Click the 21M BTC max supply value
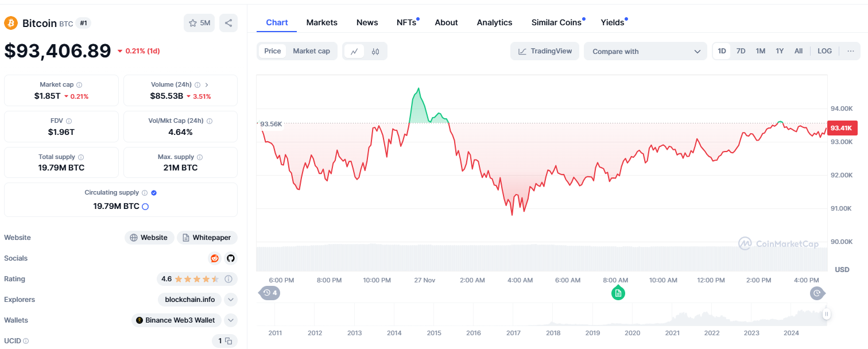Viewport: 868px width, 349px height. (181, 168)
